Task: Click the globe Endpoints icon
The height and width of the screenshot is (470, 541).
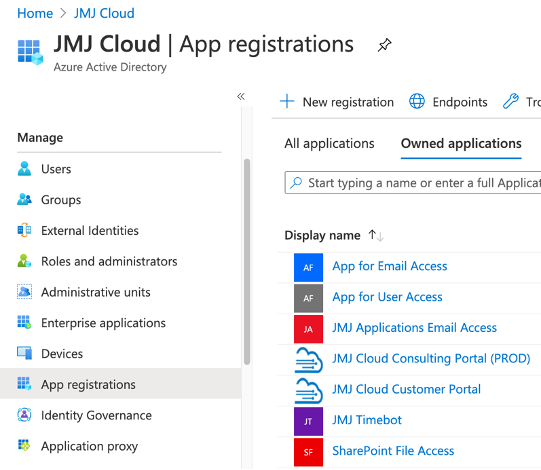Action: (x=417, y=101)
